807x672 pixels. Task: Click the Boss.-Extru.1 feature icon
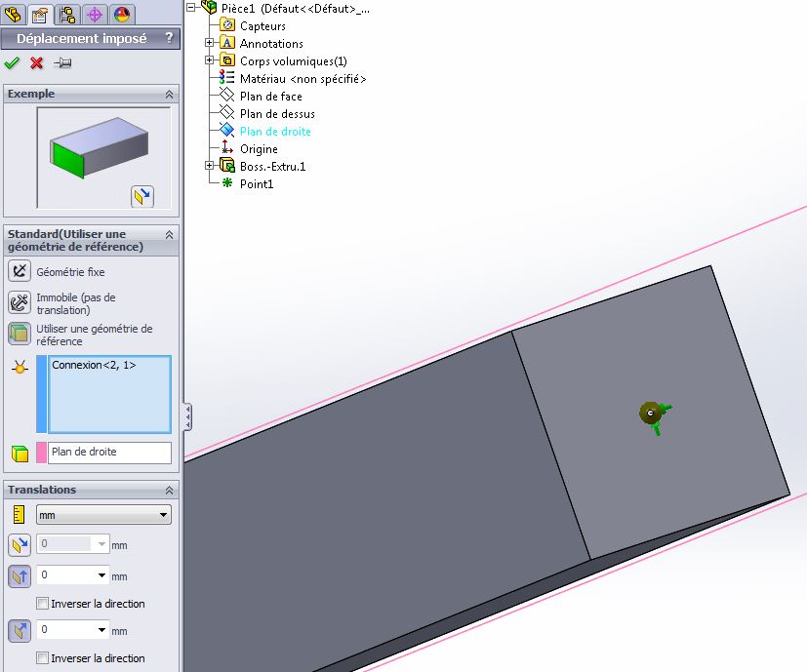click(x=227, y=166)
